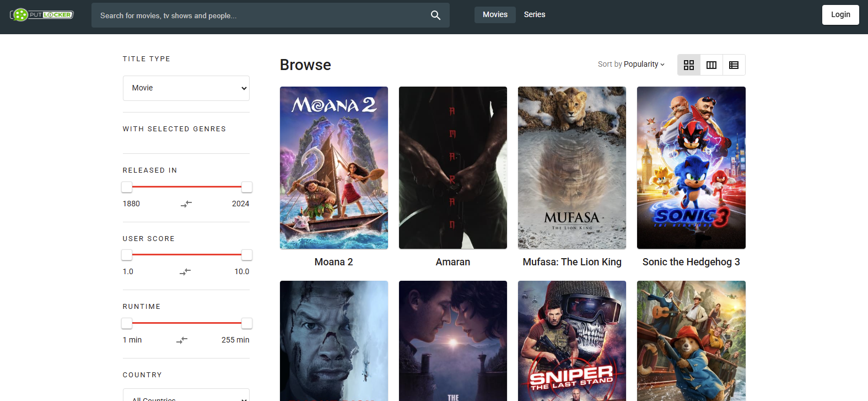Viewport: 868px width, 401px height.
Task: Switch to grid view layout
Action: 689,65
